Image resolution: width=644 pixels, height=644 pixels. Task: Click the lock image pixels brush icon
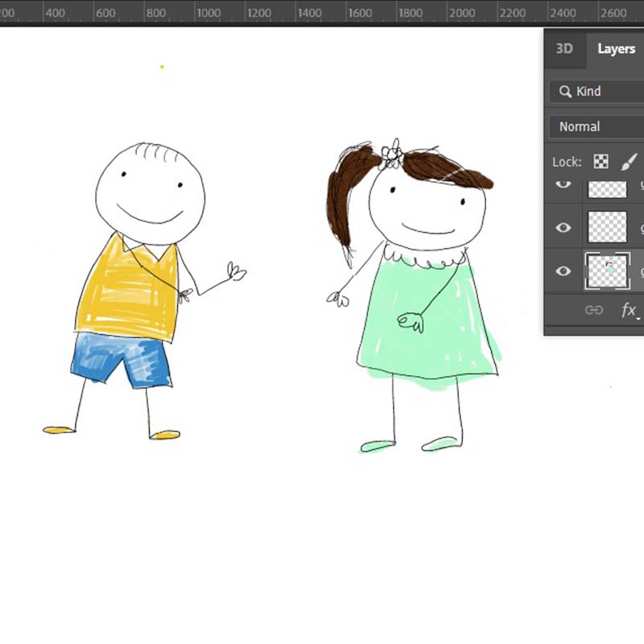point(629,162)
